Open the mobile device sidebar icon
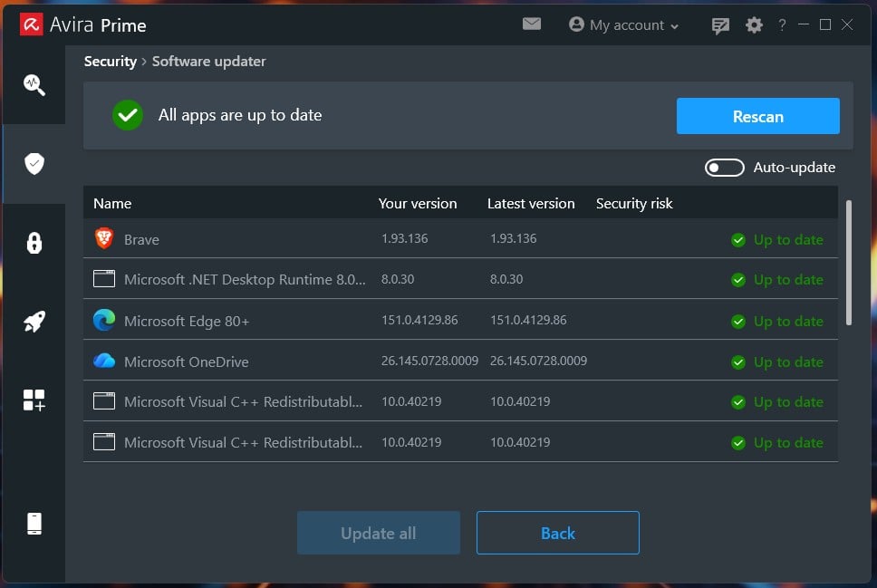This screenshot has width=877, height=588. [34, 524]
